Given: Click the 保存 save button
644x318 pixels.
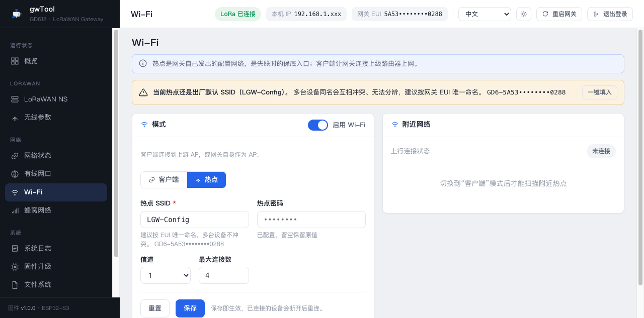Looking at the screenshot, I should [x=190, y=308].
